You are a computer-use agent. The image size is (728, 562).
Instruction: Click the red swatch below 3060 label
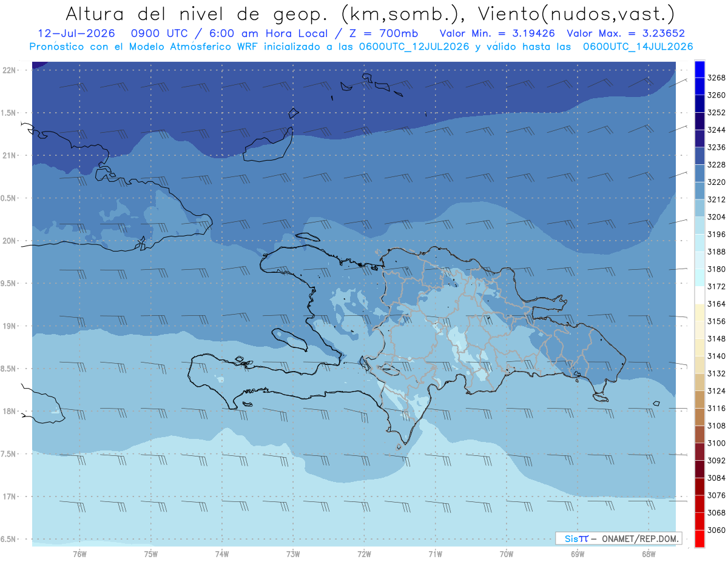699,539
